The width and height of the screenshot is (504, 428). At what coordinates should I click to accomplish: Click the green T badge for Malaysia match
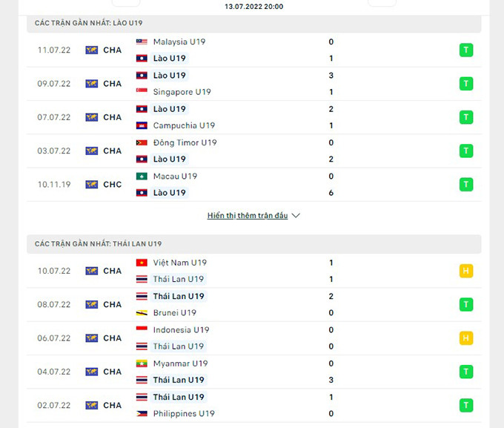(x=465, y=50)
